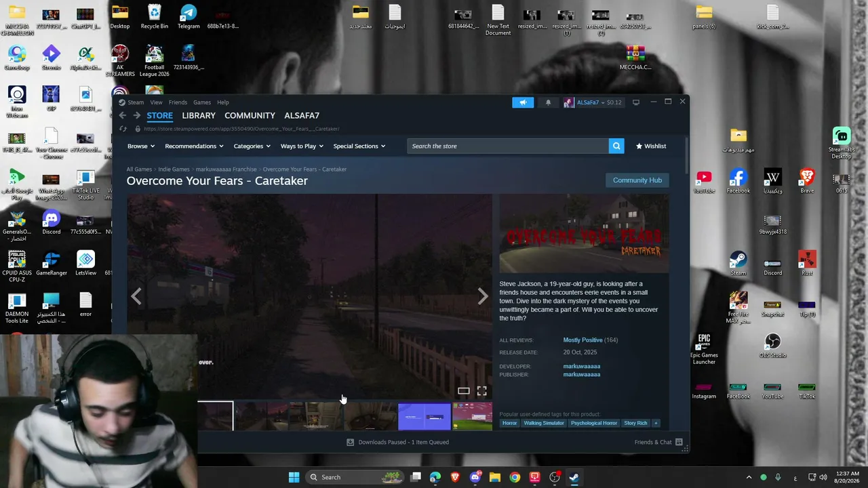Open media viewer in fullscreen
The image size is (868, 488).
[x=481, y=391]
